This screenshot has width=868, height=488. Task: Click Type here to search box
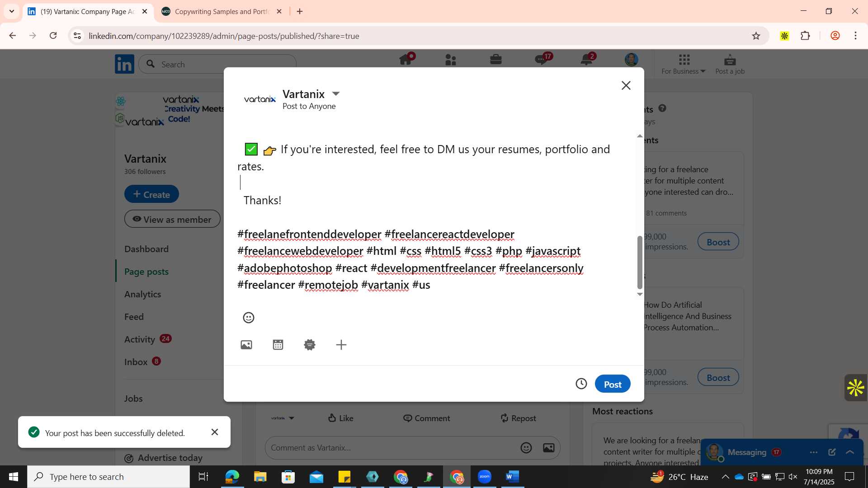(x=108, y=477)
